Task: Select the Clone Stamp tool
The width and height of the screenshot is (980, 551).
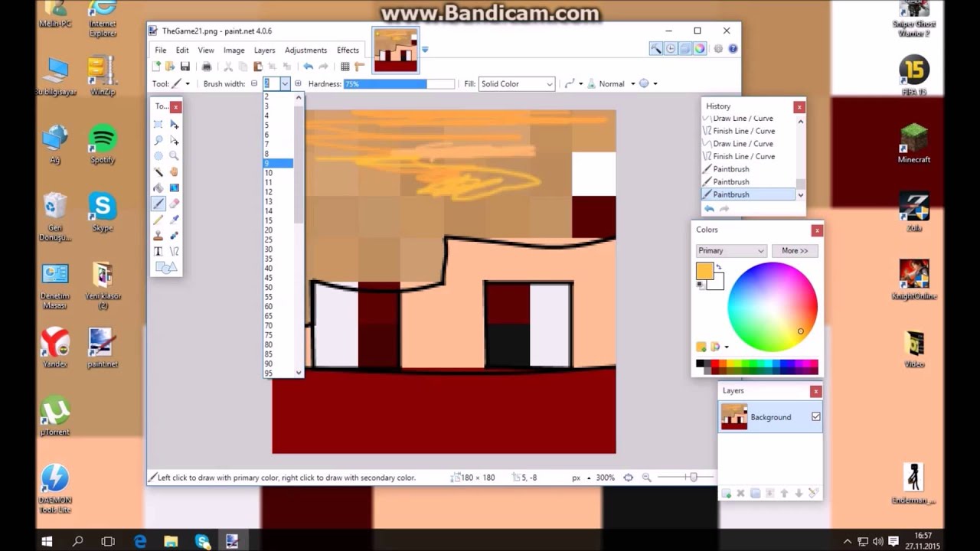Action: tap(158, 236)
